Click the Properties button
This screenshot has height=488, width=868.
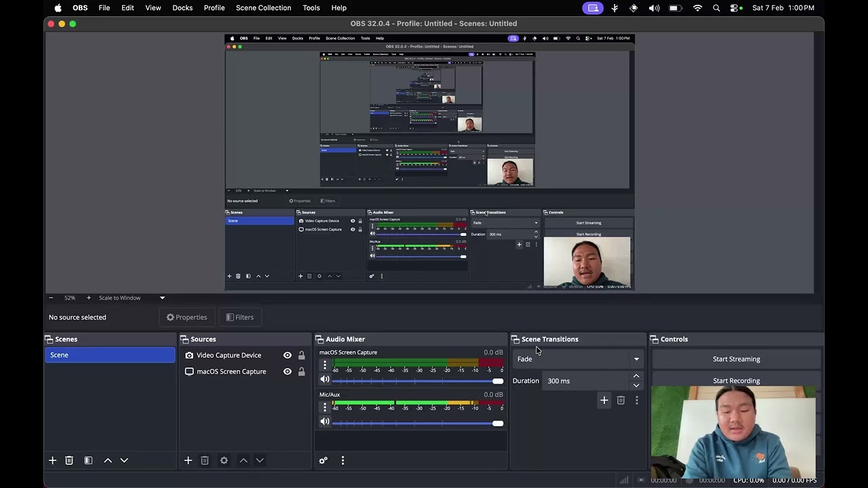point(186,317)
